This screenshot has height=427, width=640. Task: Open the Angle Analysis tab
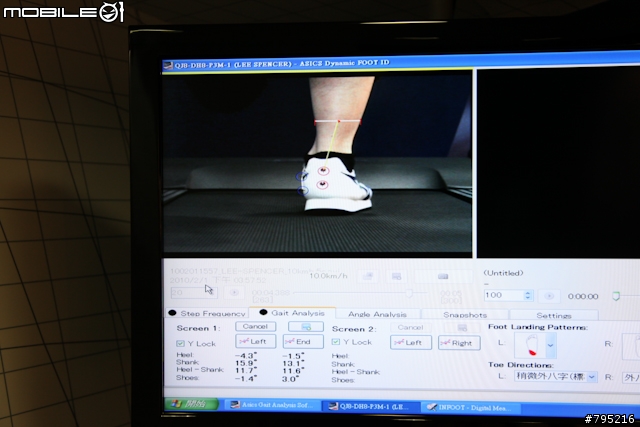click(377, 314)
